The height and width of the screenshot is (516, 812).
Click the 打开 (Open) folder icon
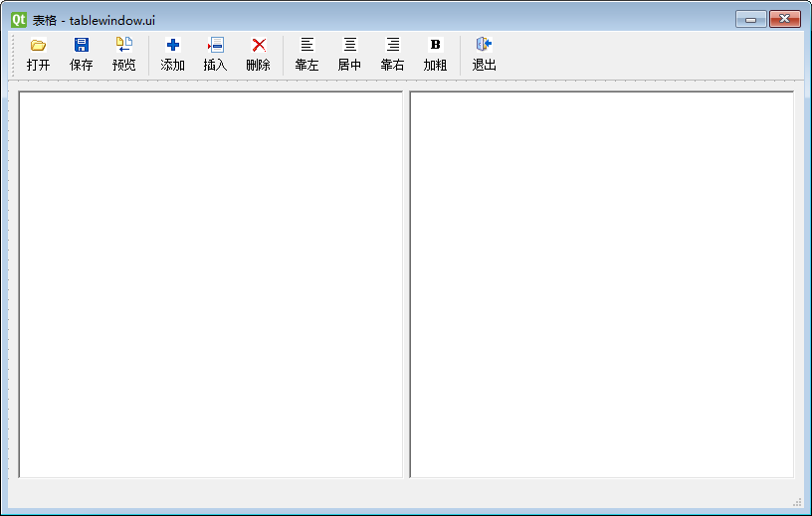point(39,45)
